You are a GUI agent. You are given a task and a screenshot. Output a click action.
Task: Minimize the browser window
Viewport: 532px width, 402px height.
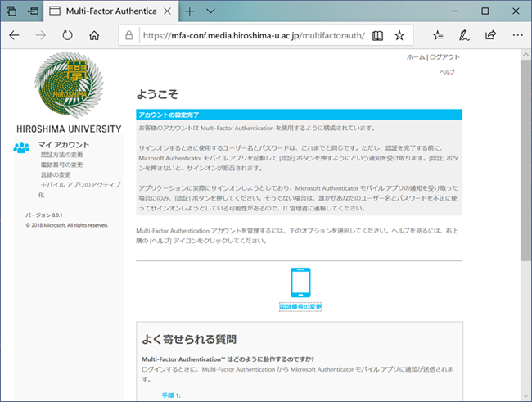[x=454, y=11]
